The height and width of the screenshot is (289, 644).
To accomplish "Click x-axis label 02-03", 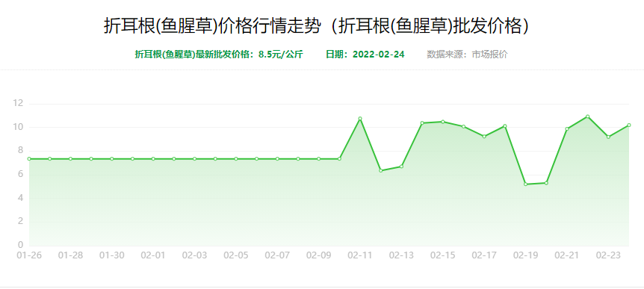I will click(x=195, y=255).
